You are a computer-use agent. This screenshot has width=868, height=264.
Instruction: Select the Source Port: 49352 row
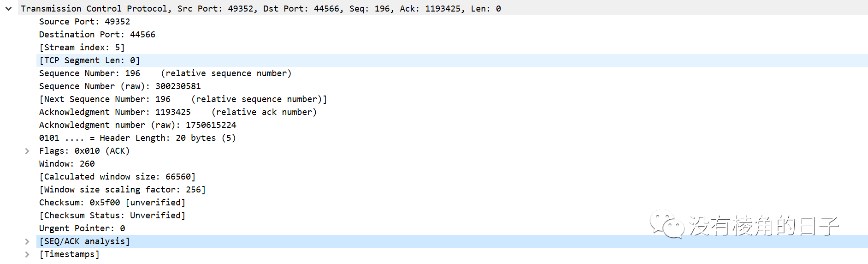point(84,22)
